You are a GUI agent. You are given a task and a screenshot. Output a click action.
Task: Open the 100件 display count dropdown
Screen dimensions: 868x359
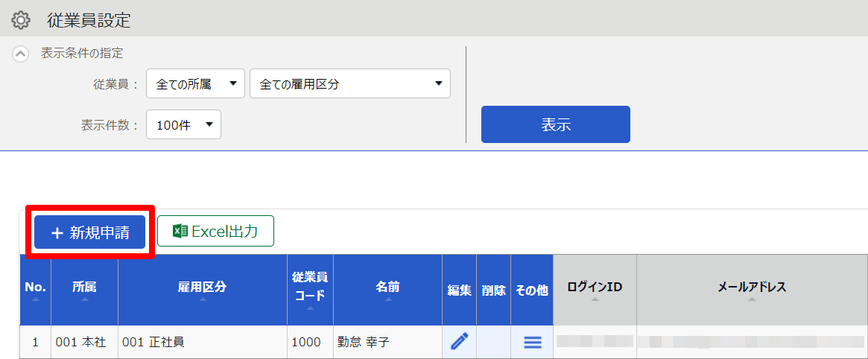[x=183, y=124]
